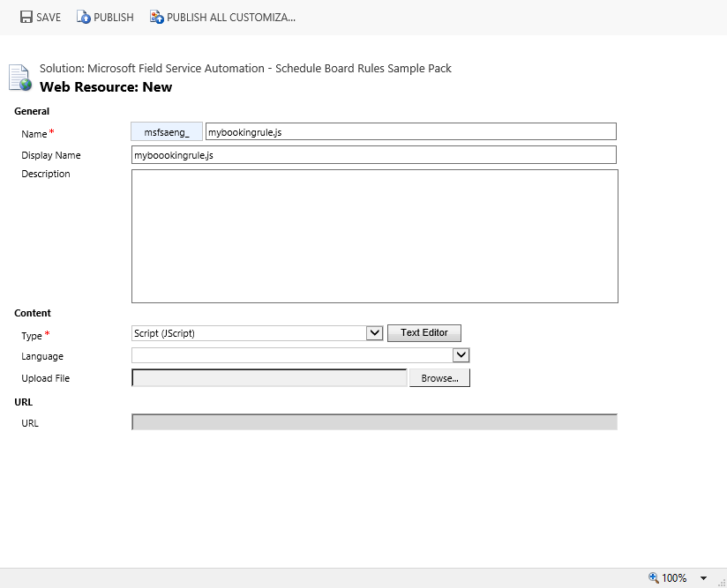This screenshot has height=588, width=727.
Task: Click the Solution title text
Action: 245,69
